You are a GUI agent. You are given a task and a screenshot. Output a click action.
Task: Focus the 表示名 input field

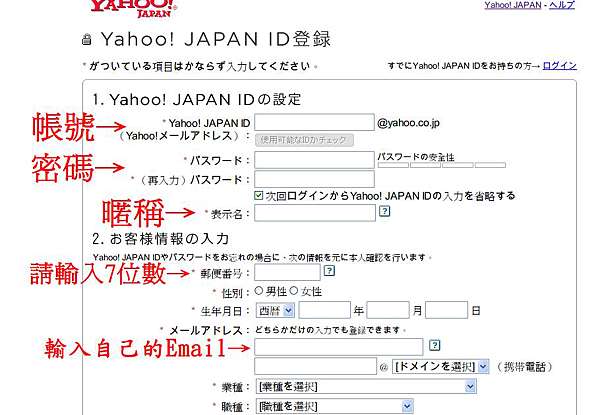coord(315,213)
